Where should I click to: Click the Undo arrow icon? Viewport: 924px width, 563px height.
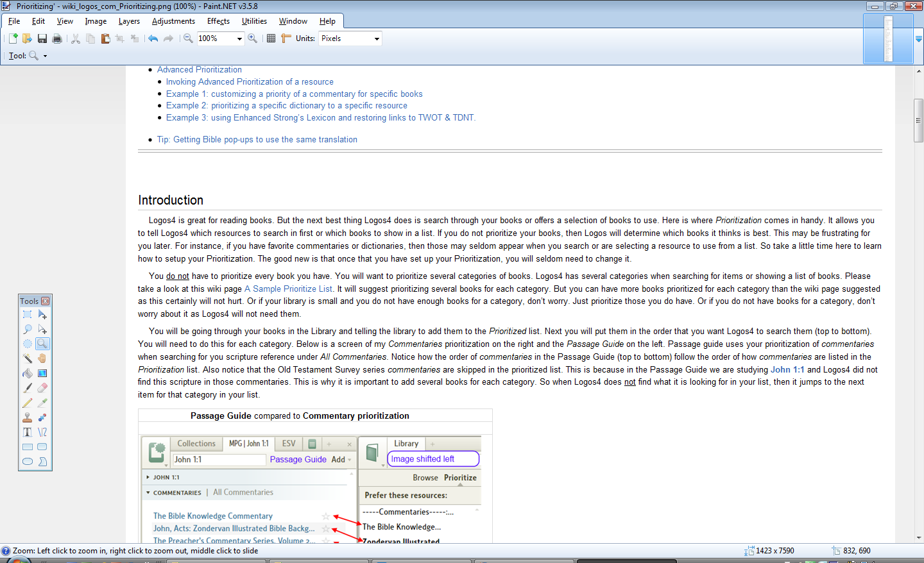pos(153,38)
